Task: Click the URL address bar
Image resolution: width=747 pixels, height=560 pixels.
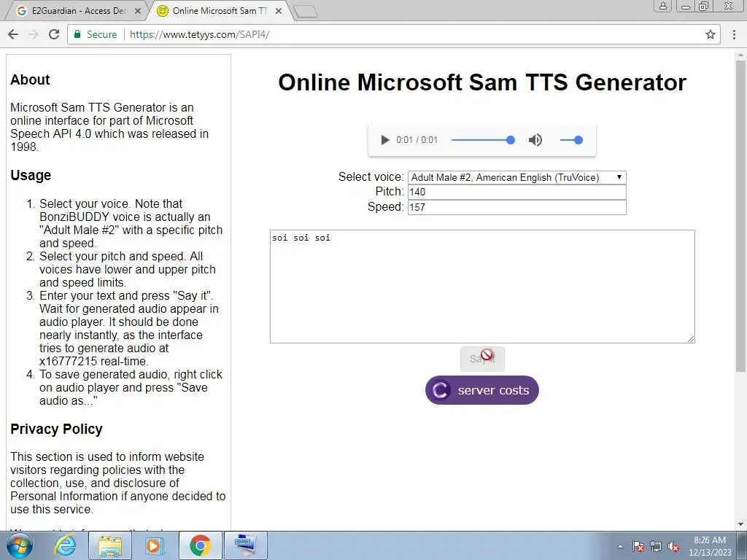Action: coord(394,34)
